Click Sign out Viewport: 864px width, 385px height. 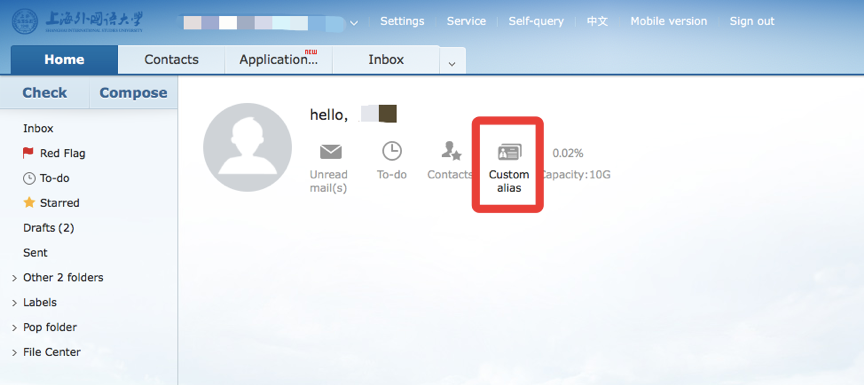(752, 21)
